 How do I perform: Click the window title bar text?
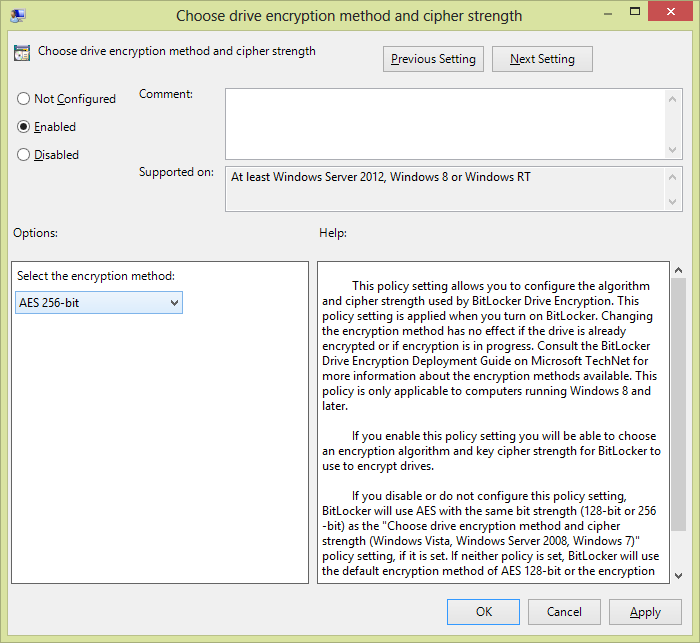349,16
